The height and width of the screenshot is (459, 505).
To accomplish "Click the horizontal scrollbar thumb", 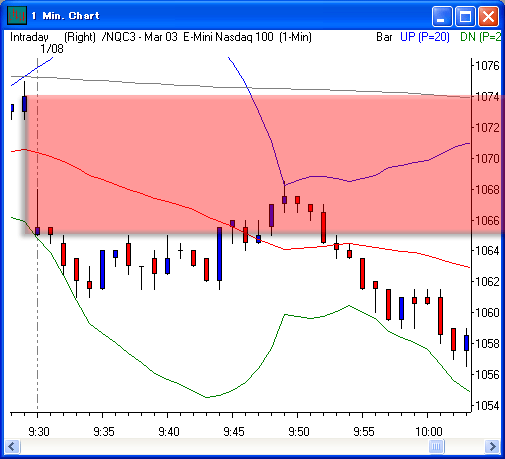I will pyautogui.click(x=436, y=446).
